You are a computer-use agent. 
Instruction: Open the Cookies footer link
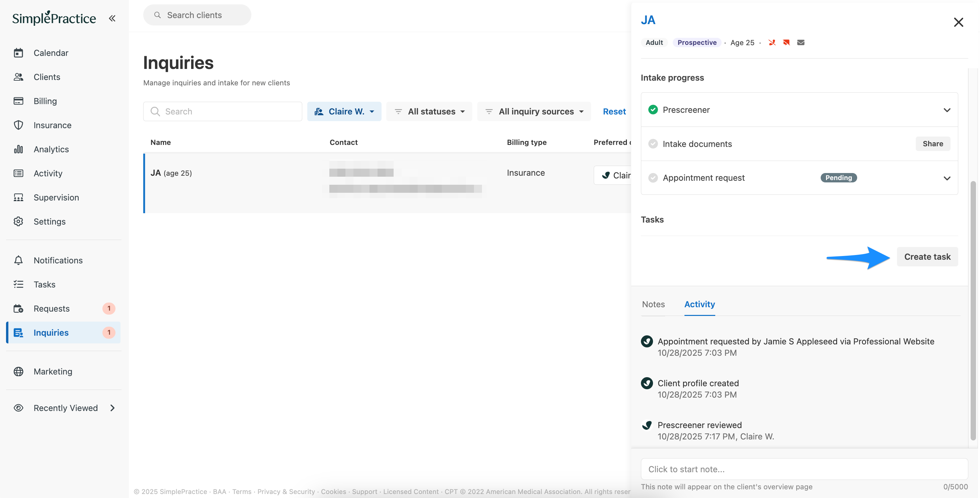(333, 492)
